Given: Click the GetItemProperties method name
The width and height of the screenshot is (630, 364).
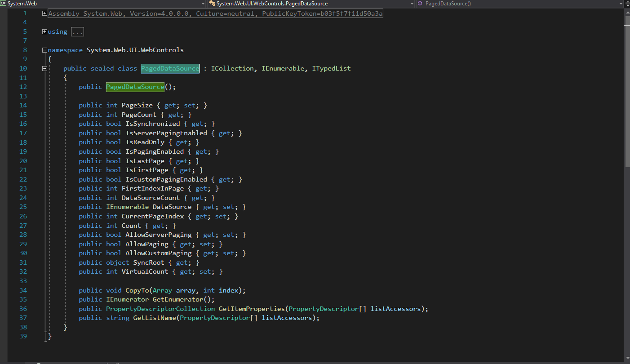Looking at the screenshot, I should (x=251, y=309).
